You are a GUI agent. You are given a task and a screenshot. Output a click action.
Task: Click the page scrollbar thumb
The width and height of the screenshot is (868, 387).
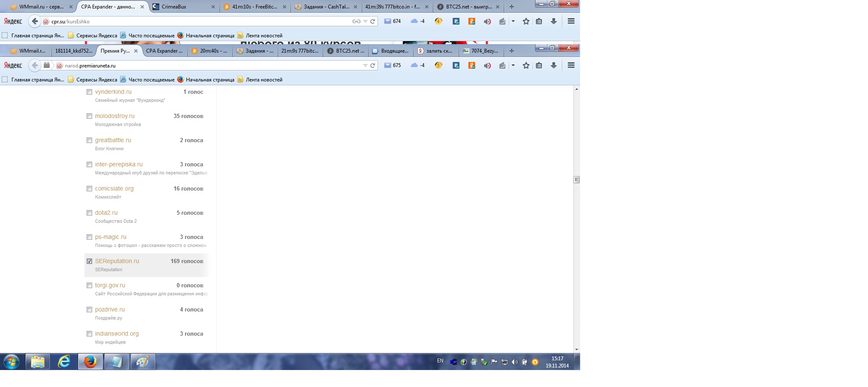click(576, 179)
